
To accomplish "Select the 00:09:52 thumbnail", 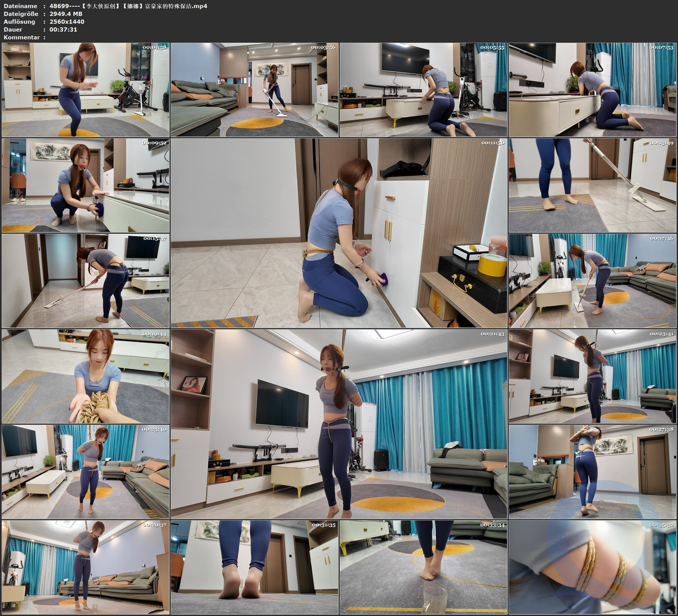I will [x=85, y=185].
